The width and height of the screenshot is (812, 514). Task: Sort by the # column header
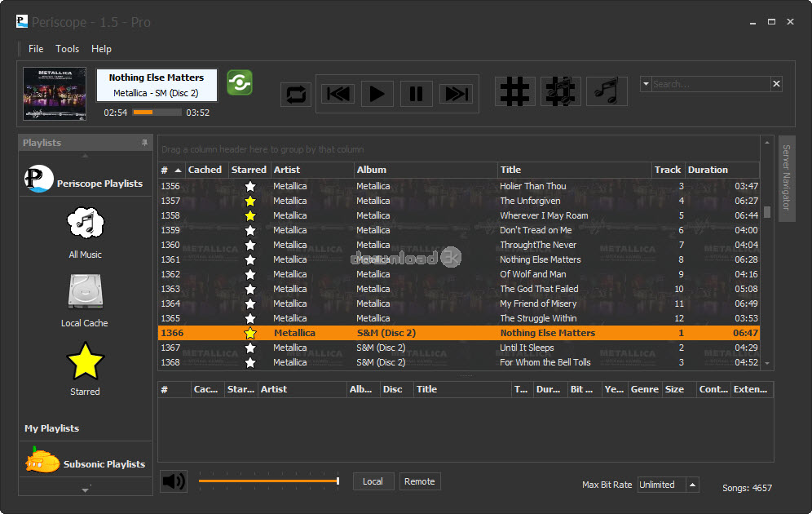click(x=171, y=170)
